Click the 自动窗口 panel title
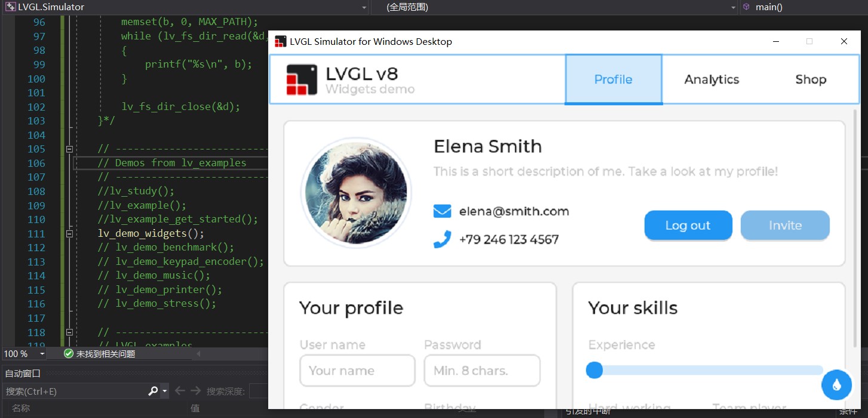868x418 pixels. (23, 373)
